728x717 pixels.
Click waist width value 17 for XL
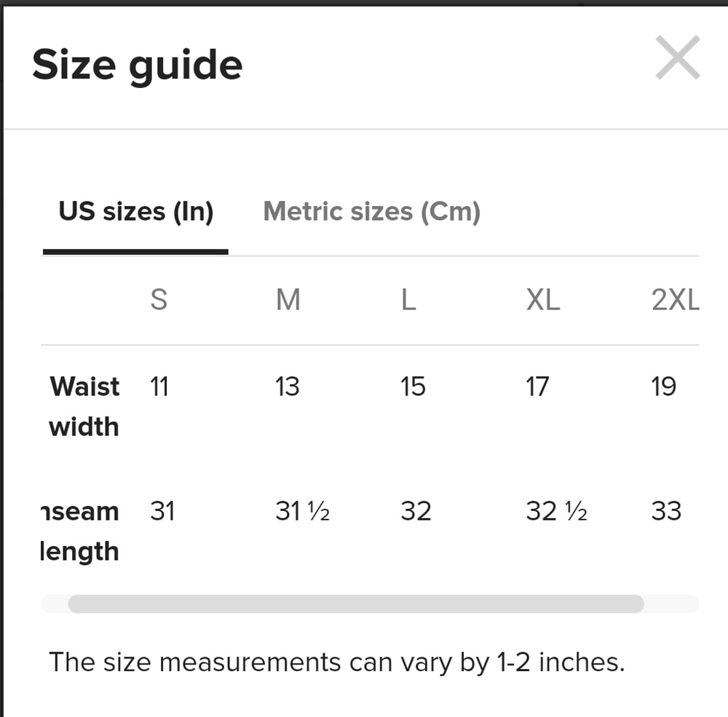(538, 387)
